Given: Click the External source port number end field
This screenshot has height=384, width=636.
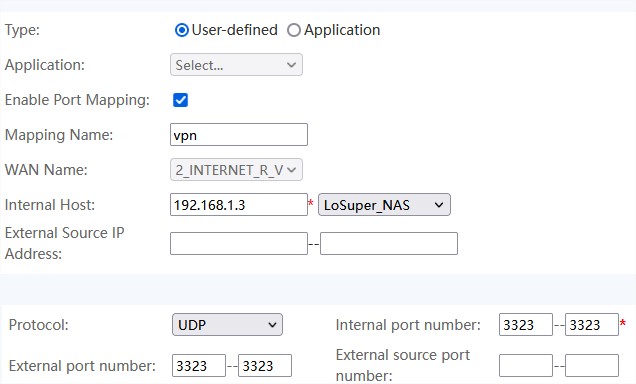Looking at the screenshot, I should [592, 365].
